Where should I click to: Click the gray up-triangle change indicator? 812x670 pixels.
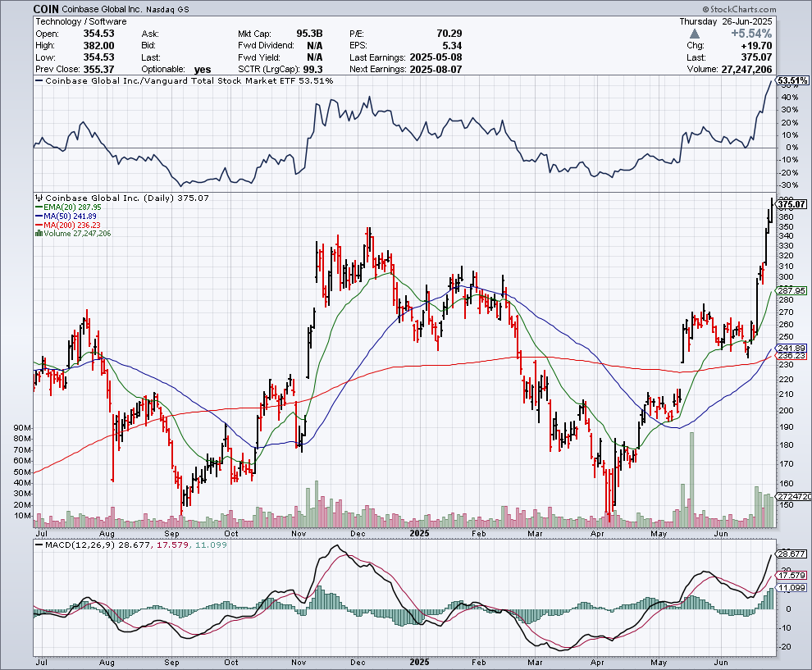(x=695, y=34)
